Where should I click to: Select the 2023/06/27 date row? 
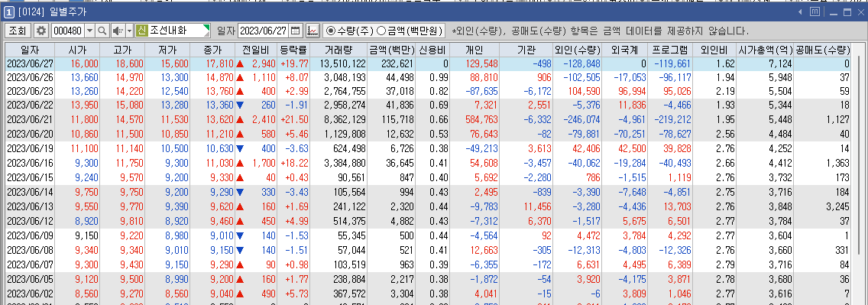tap(428, 63)
